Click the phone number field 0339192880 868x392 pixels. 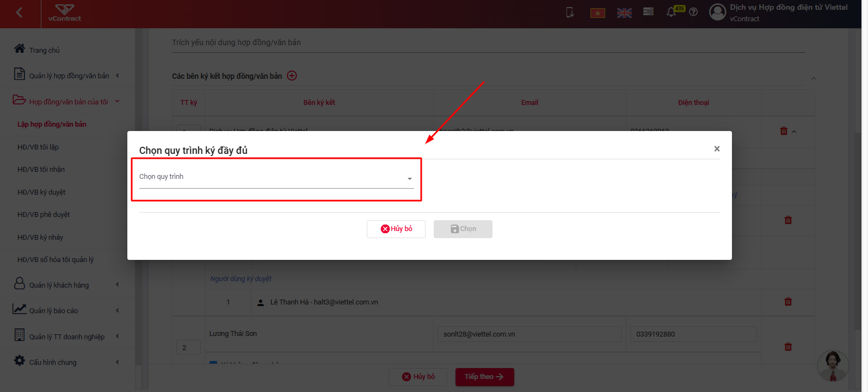click(693, 334)
